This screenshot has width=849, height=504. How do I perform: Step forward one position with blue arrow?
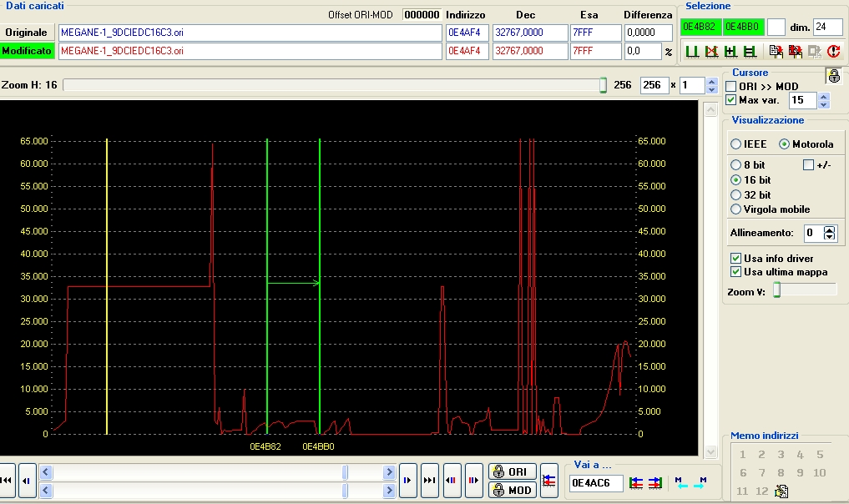pos(407,480)
